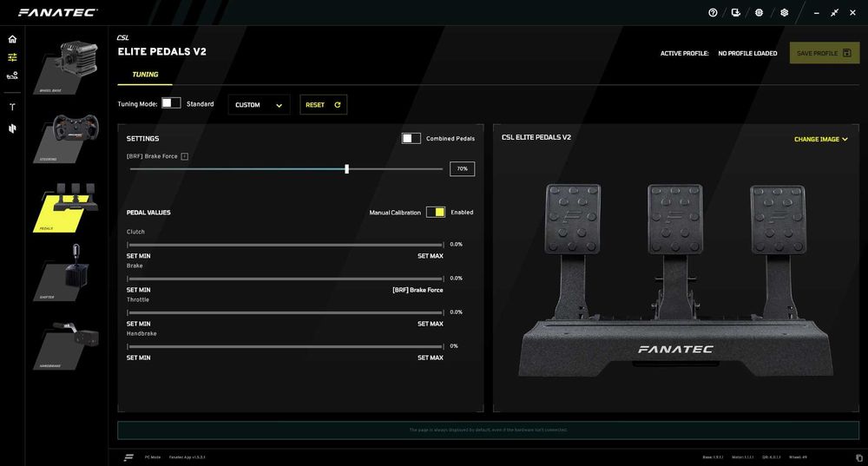
Task: Click the Pedal Values heading
Action: (148, 213)
